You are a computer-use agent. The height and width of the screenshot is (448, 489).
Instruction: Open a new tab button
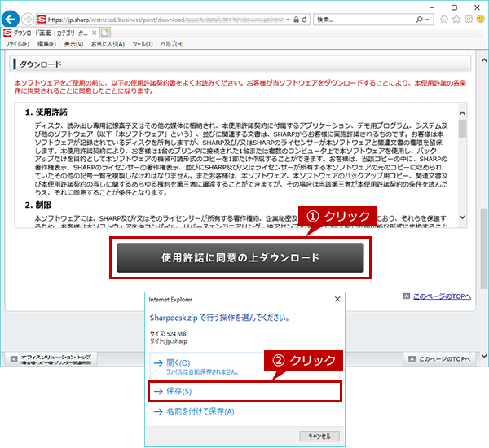(x=105, y=33)
